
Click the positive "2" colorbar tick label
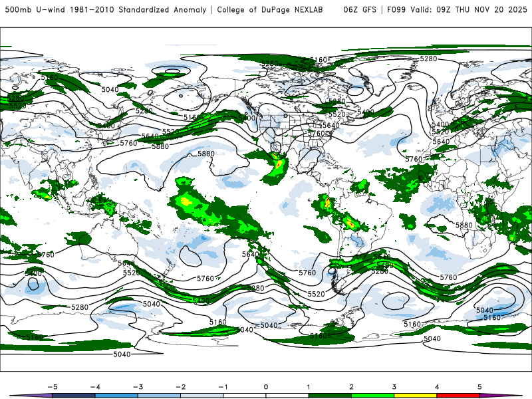click(x=351, y=387)
